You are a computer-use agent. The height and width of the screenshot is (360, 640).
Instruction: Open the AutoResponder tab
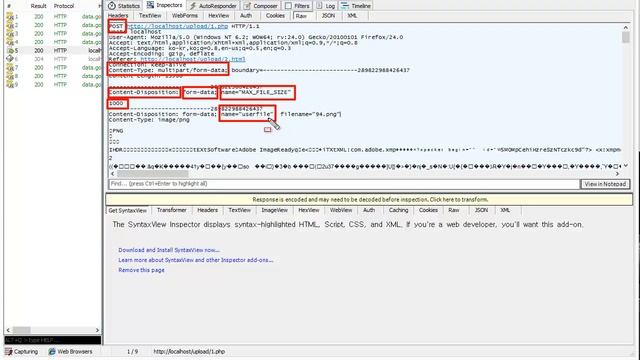point(213,6)
